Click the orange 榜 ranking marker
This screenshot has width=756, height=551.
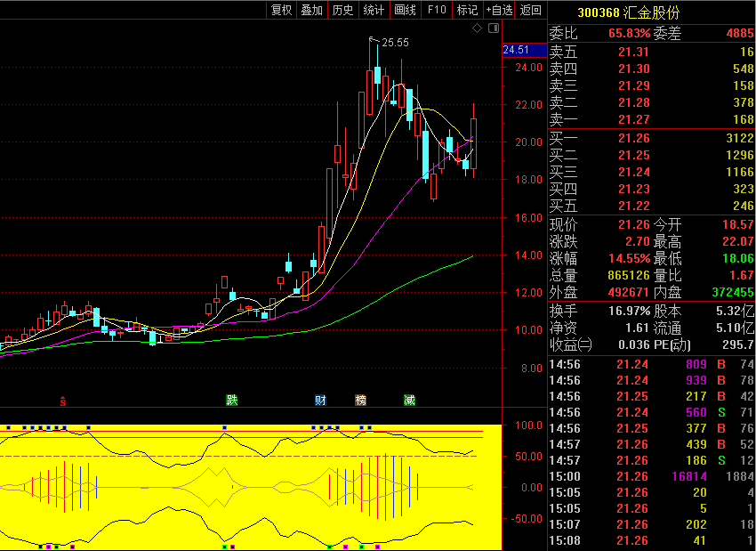[360, 400]
